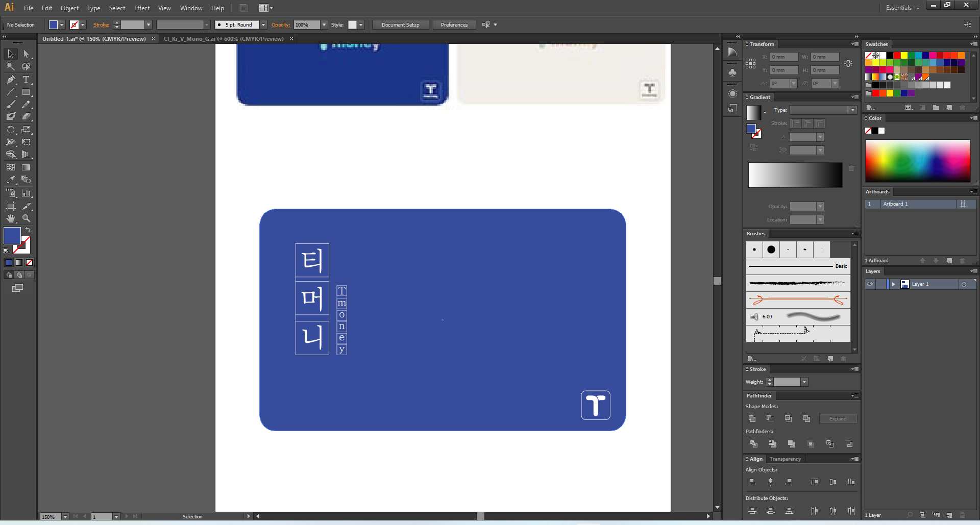
Task: Click Layer 1 target circle
Action: click(964, 285)
